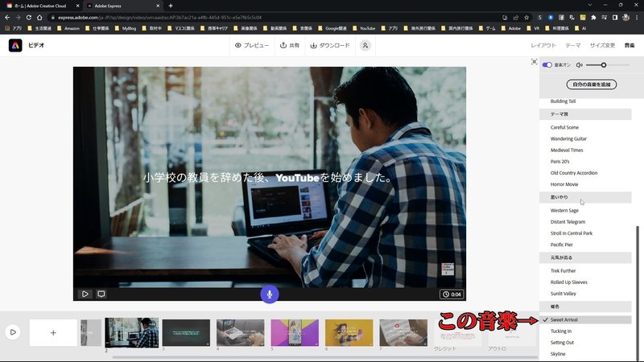Click the video caption text on canvas
The image size is (644, 362).
point(269,178)
